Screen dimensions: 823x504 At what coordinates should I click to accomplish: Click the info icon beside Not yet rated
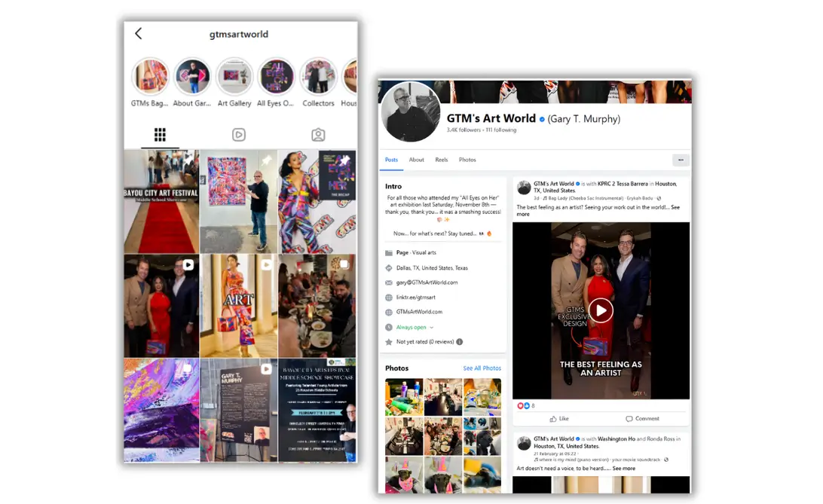tap(459, 342)
